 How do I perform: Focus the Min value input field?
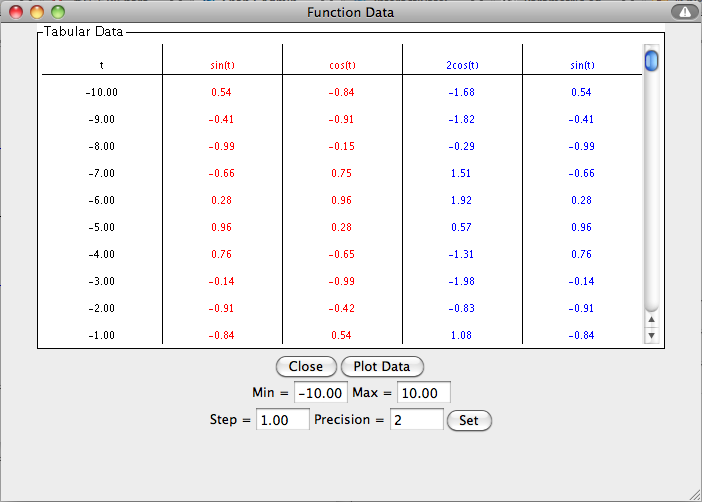322,392
